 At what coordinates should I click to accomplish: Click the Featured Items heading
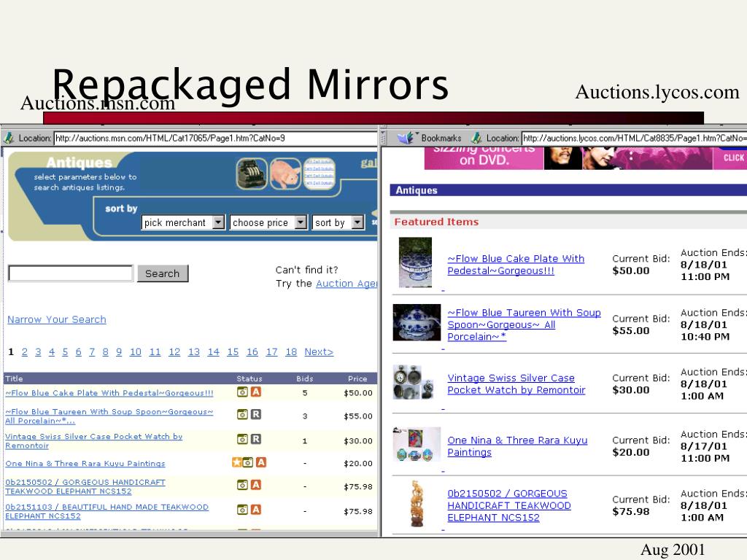tap(436, 222)
